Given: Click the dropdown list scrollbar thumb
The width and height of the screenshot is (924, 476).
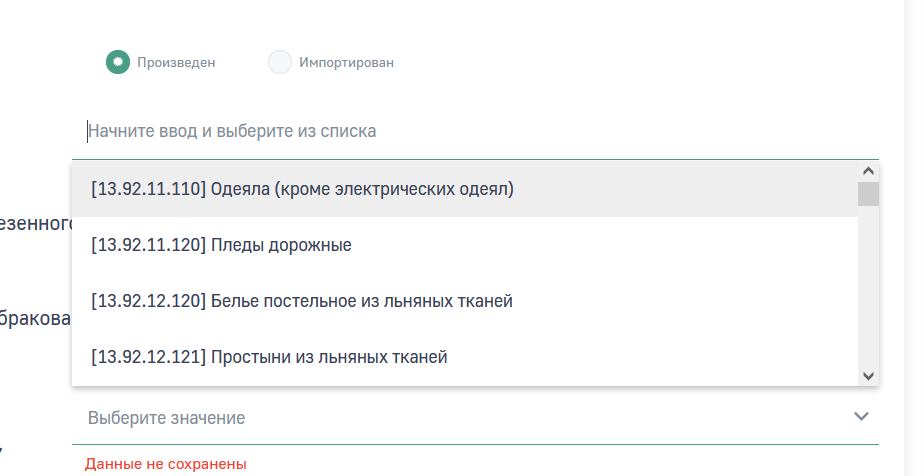Looking at the screenshot, I should pos(868,194).
